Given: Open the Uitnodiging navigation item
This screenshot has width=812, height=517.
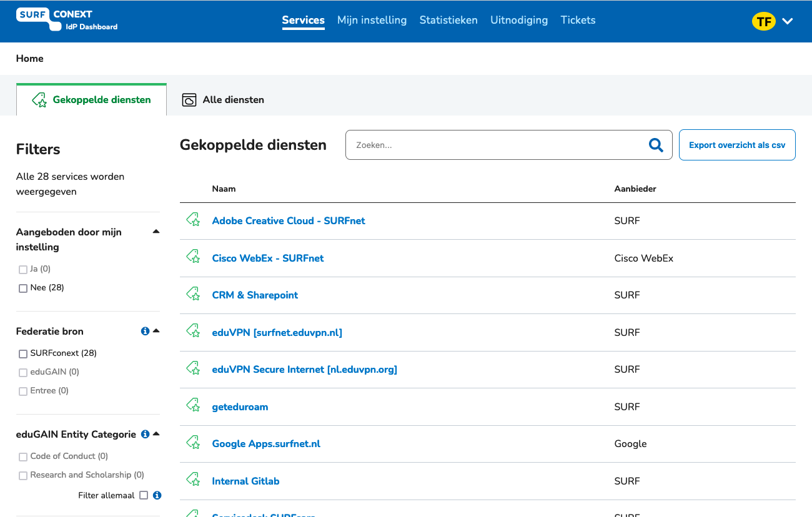Looking at the screenshot, I should [x=519, y=20].
